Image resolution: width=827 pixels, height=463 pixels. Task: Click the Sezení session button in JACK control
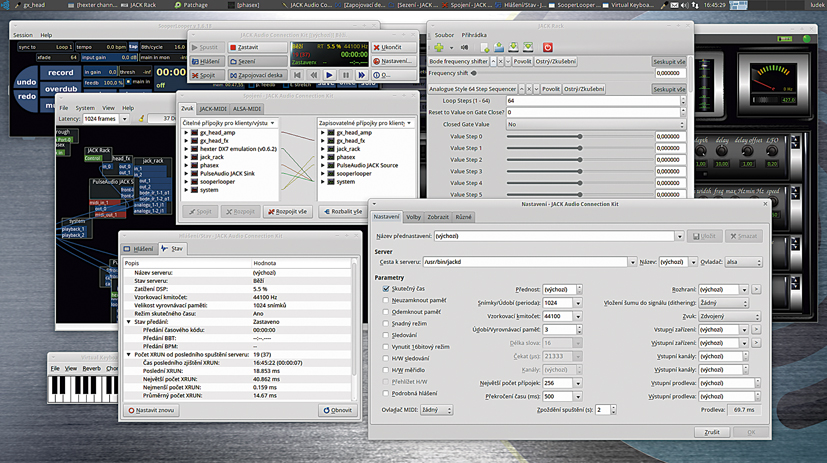257,61
